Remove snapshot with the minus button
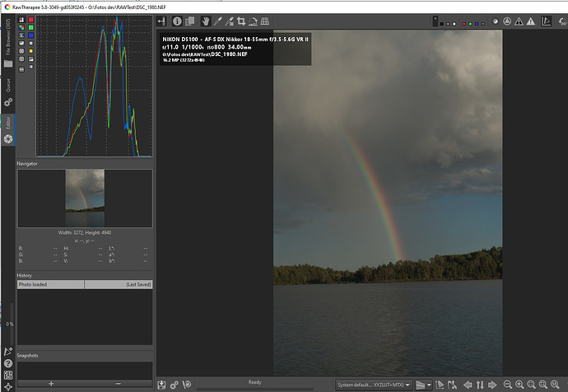The height and width of the screenshot is (392, 568). 119,384
